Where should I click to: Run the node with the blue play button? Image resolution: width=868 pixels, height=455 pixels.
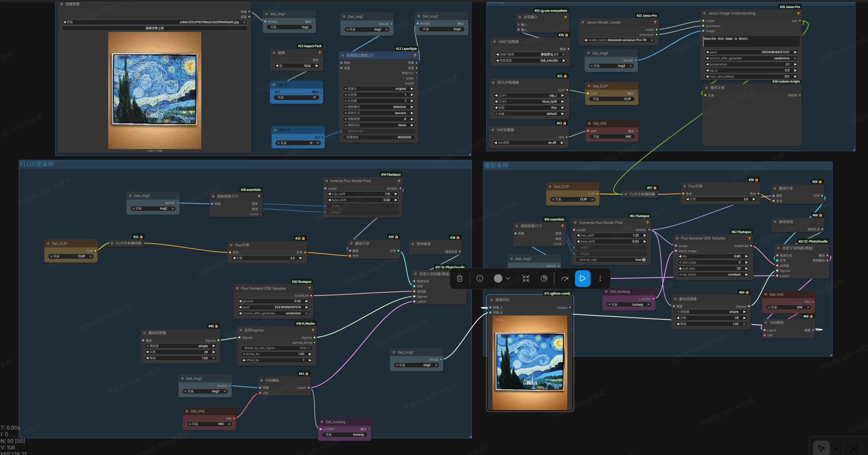click(x=582, y=279)
